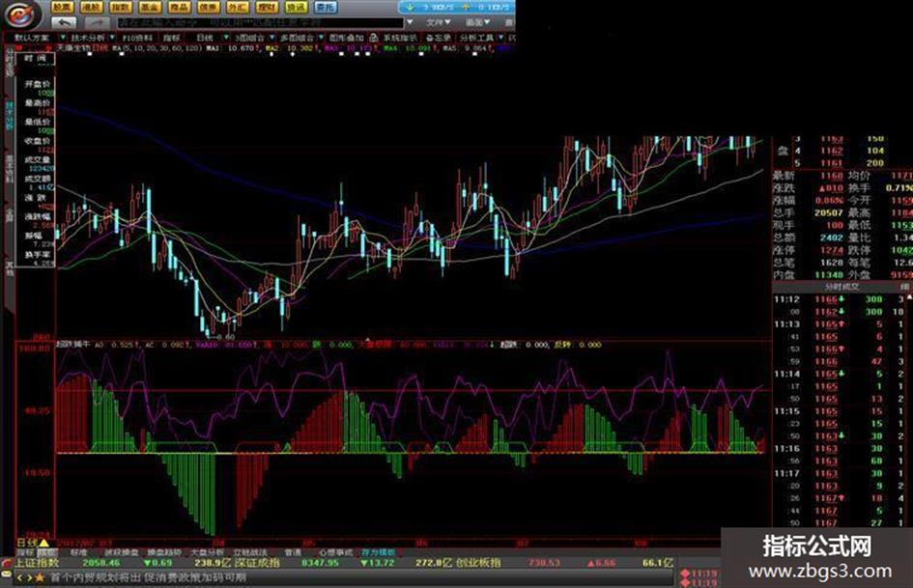Image resolution: width=913 pixels, height=588 pixels.
Task: Open 系统指示 toolbar item
Action: pyautogui.click(x=400, y=38)
